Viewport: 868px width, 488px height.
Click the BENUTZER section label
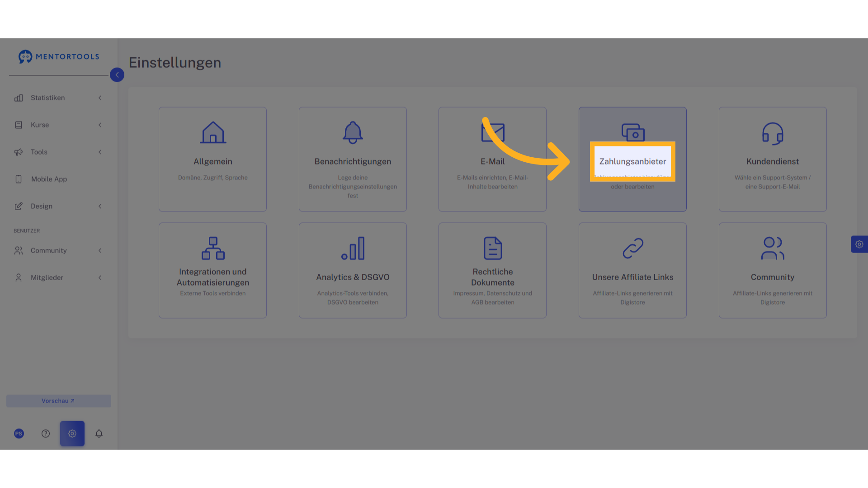point(27,231)
